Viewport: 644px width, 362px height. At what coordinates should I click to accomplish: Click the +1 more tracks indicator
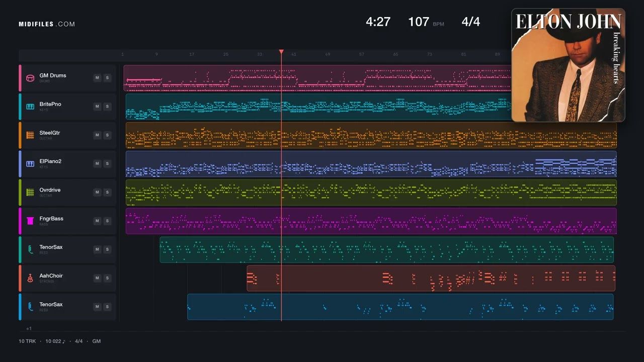(29, 329)
